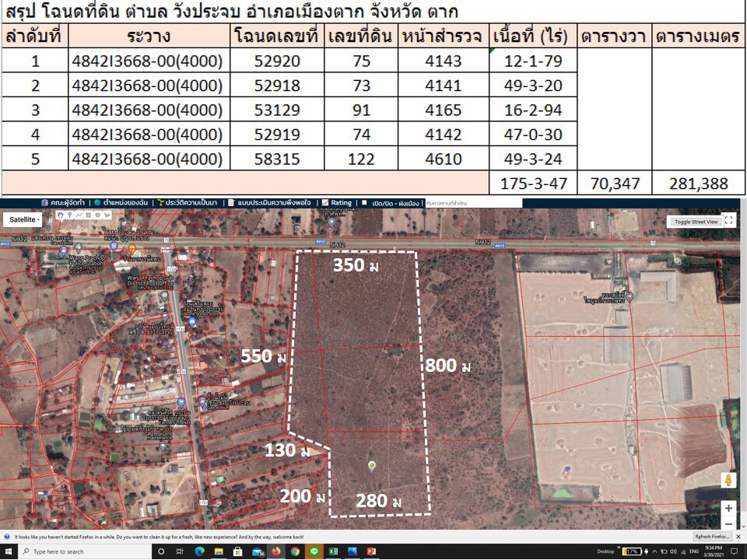Open the Satellite map type dropdown
Screen dimensions: 747x560
pyautogui.click(x=24, y=219)
